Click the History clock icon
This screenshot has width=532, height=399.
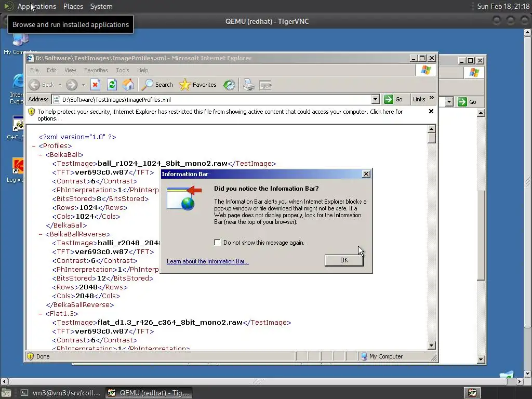pyautogui.click(x=229, y=85)
